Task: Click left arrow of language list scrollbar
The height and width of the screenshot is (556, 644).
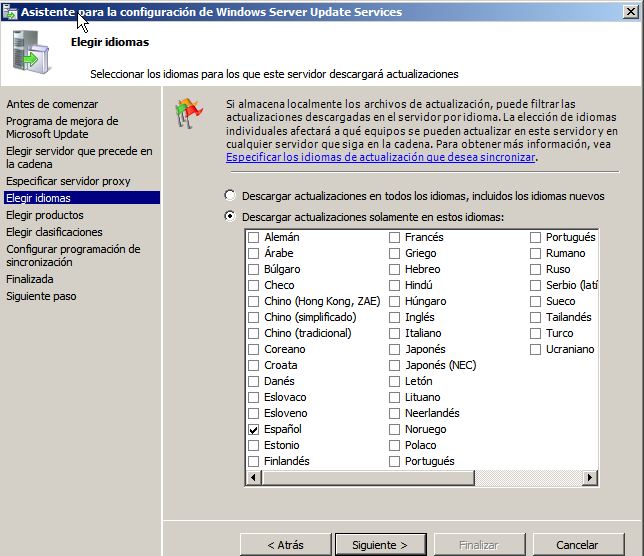Action: [253, 478]
